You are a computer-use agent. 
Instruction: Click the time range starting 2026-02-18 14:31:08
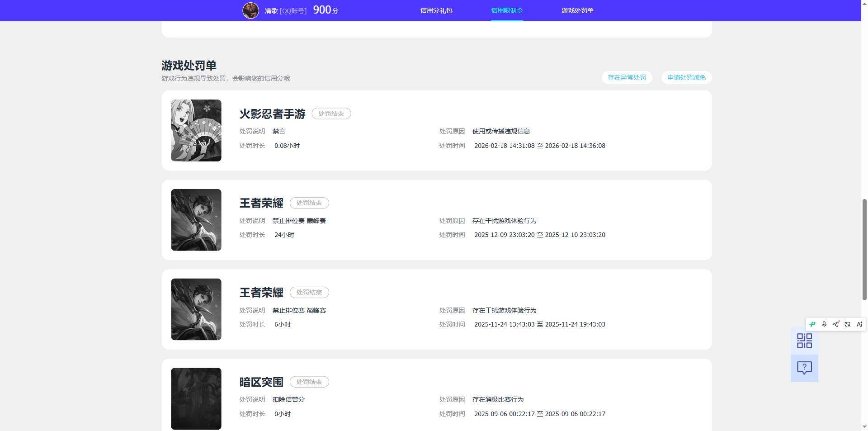540,146
